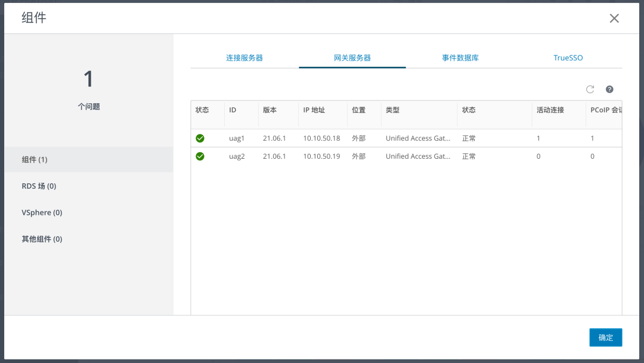The height and width of the screenshot is (363, 644).
Task: Click the 状态 header beside 类型
Action: point(469,110)
